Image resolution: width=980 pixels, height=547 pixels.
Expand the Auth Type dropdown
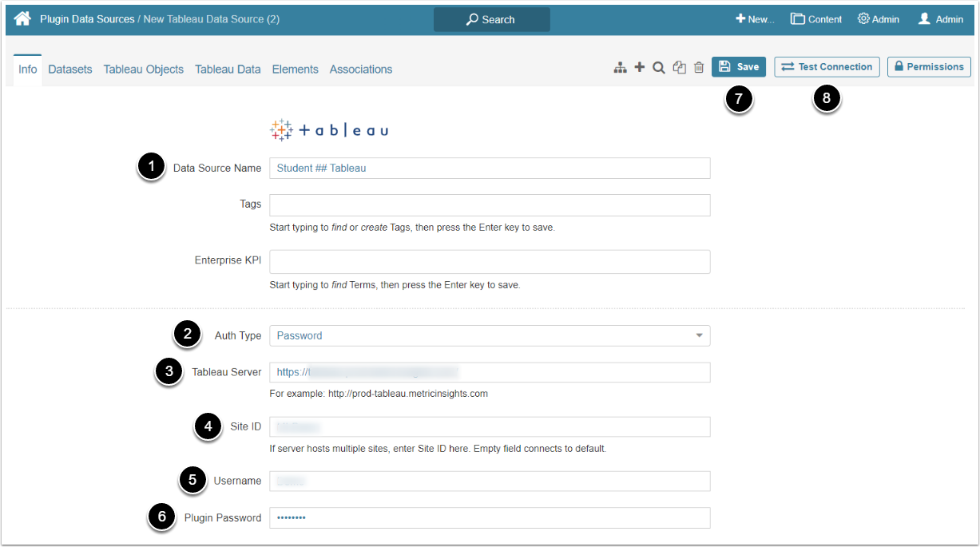489,336
